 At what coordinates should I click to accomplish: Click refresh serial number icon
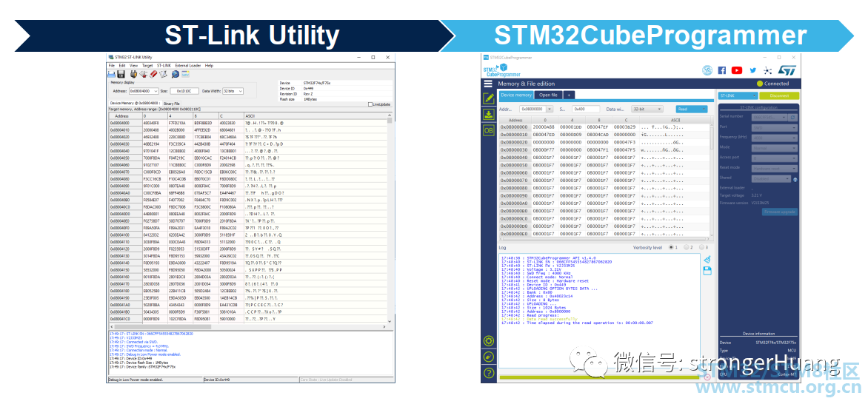coord(792,118)
